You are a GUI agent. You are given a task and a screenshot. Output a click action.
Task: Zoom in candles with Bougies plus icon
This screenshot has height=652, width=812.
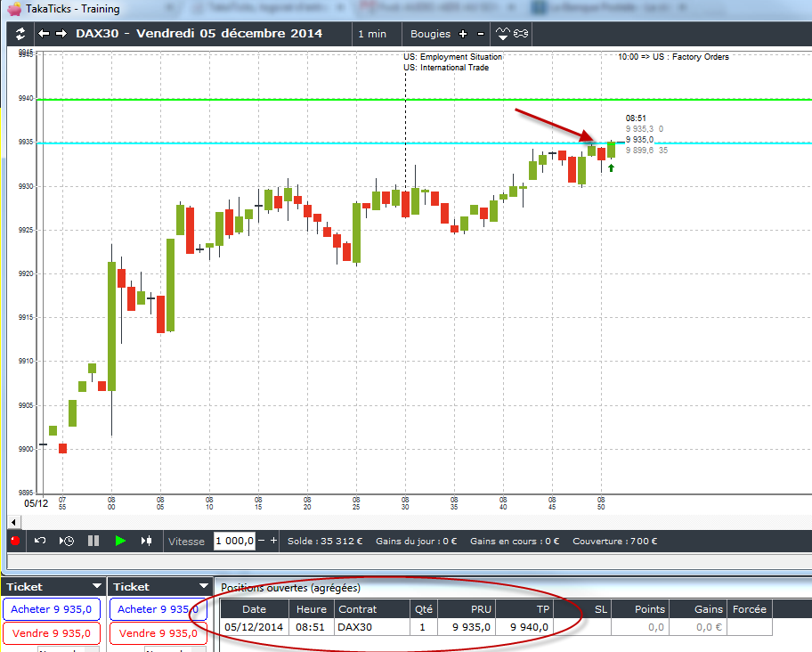coord(463,34)
